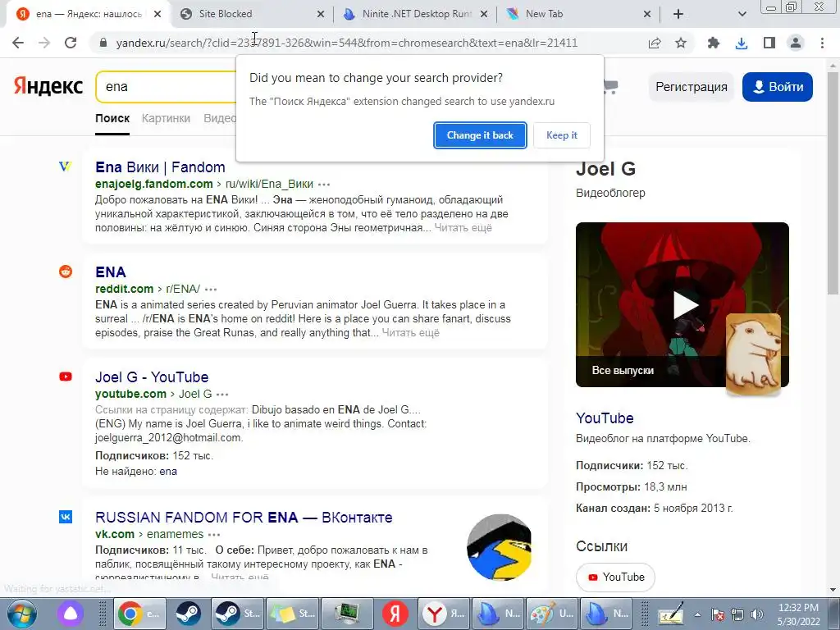Click the Fandom favicon beside Ena Вики
This screenshot has height=630, width=840.
65,167
